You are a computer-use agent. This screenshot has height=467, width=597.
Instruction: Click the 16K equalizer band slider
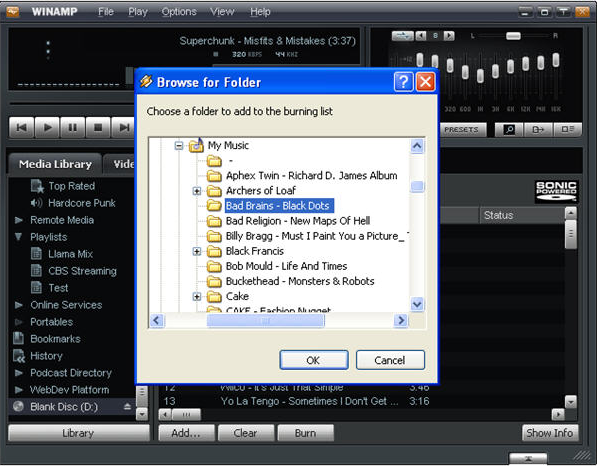[x=555, y=60]
